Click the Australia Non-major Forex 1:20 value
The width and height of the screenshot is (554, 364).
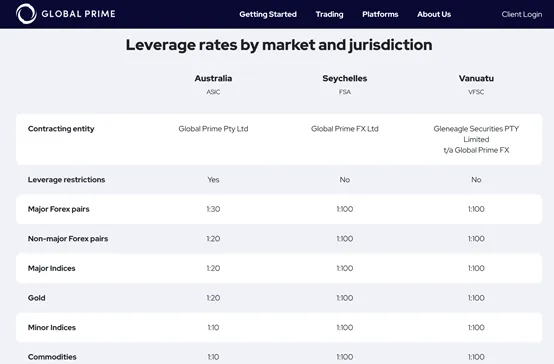[213, 239]
